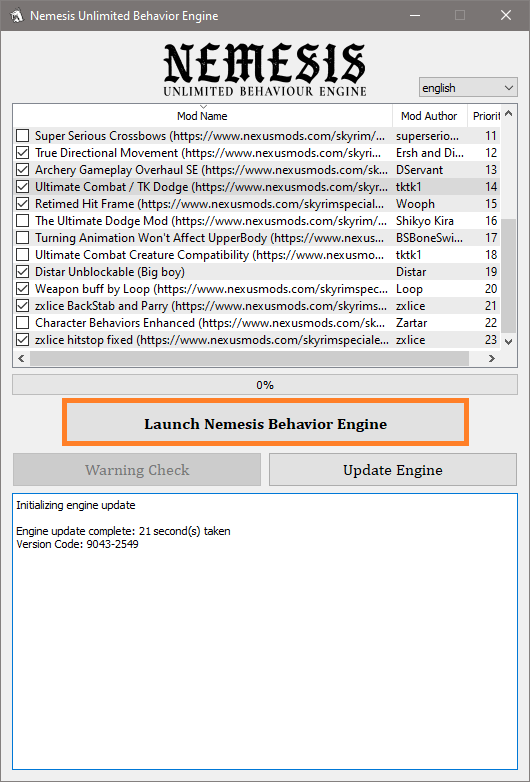Click the vertical scrollbar thumb of mod list
The height and width of the screenshot is (782, 530).
coord(508,276)
